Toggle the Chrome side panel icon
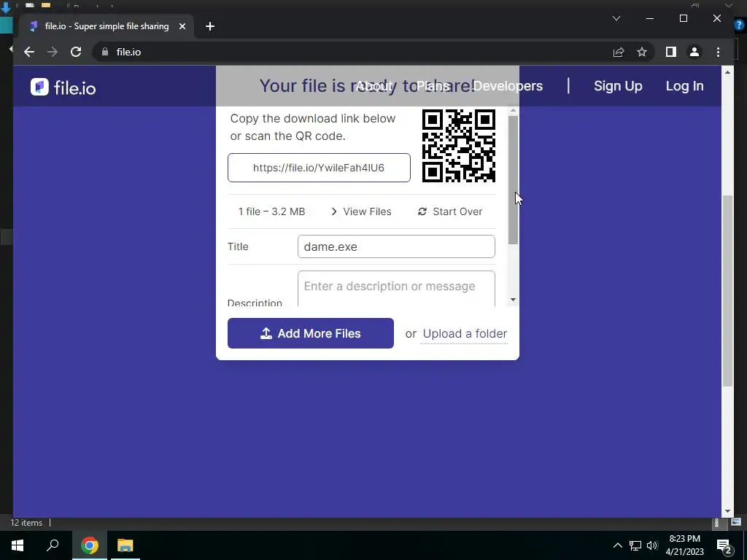Screen dimensions: 747x560 point(671,52)
